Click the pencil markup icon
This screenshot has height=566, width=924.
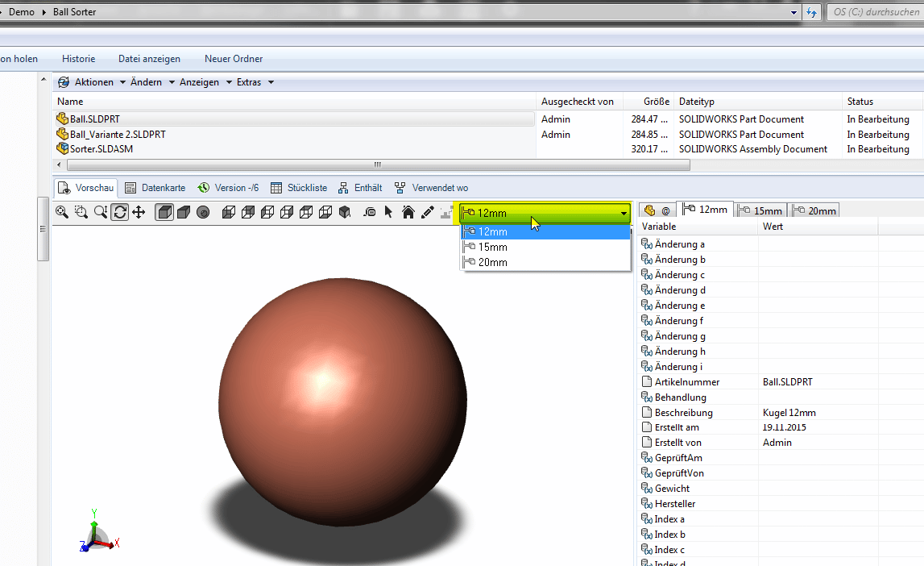[x=428, y=212]
